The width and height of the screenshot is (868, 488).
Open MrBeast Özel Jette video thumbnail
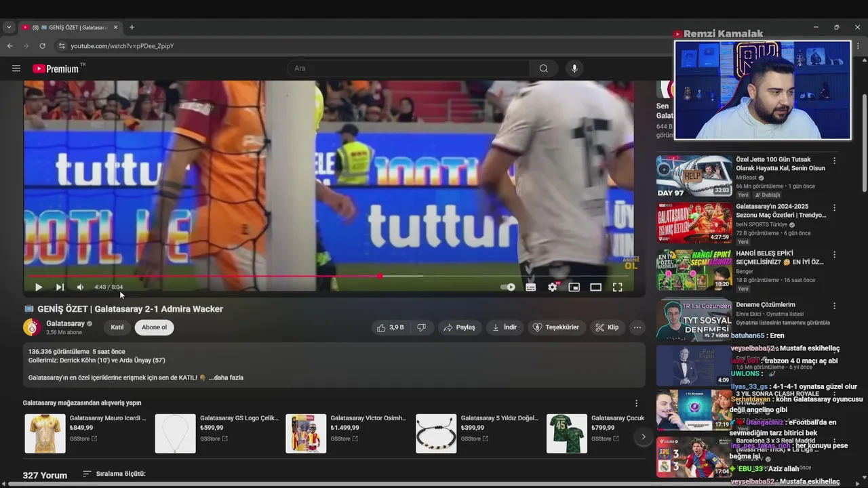694,176
